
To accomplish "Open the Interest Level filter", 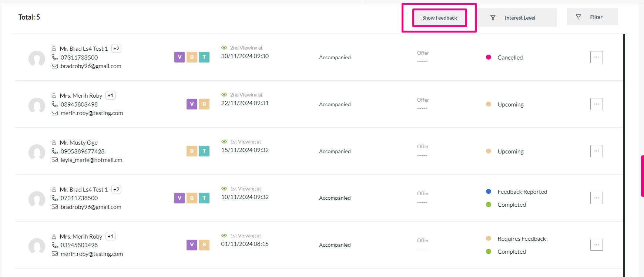I will pos(517,18).
